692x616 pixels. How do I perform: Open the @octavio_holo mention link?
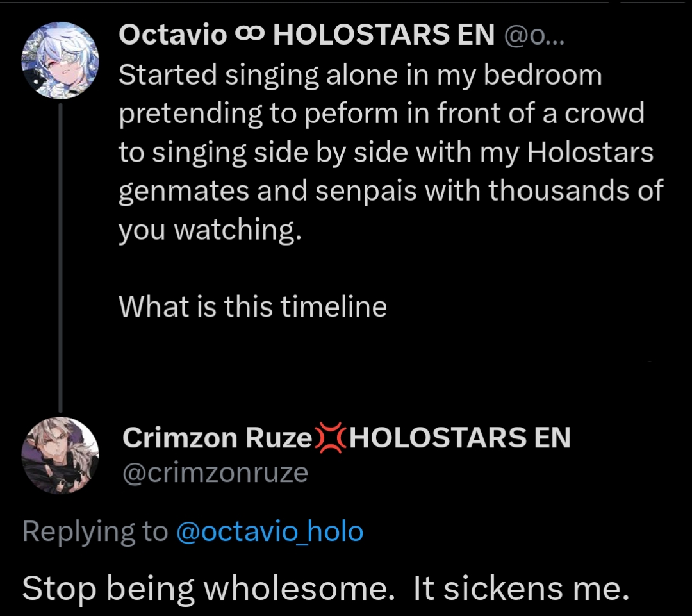(269, 531)
